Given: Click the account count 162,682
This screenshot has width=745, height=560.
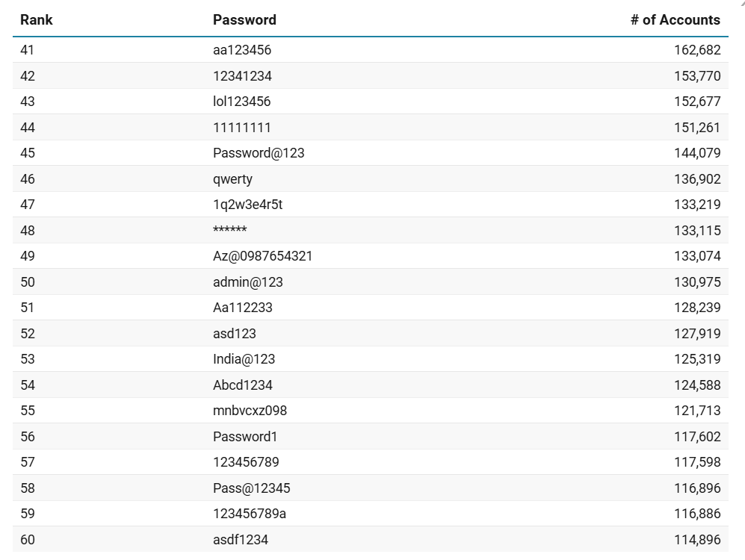Looking at the screenshot, I should 696,50.
